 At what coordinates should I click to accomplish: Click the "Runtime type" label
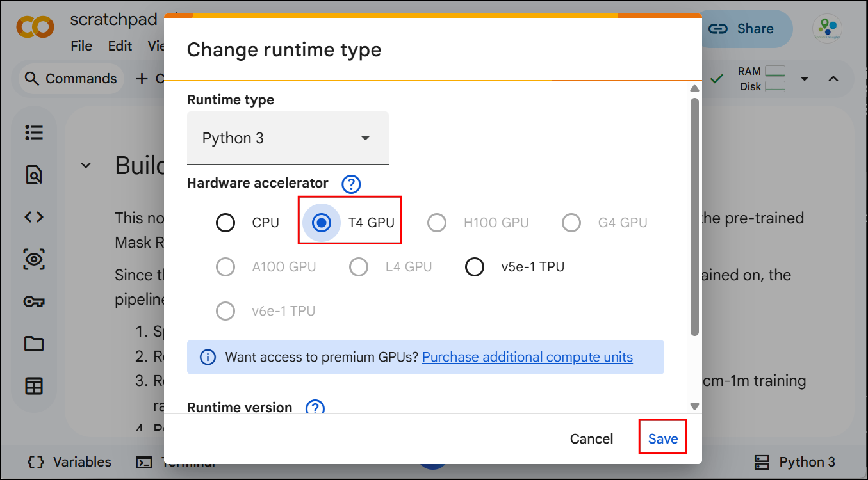tap(231, 100)
